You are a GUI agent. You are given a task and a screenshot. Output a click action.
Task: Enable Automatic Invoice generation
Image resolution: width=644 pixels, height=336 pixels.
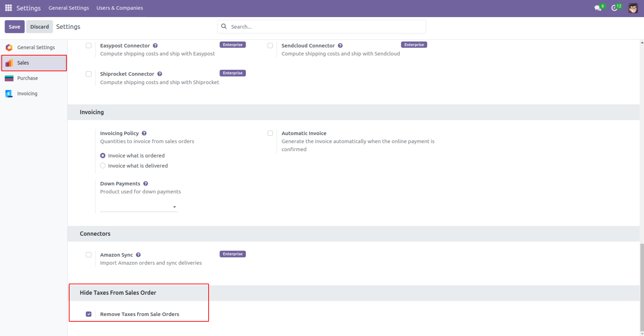coord(270,133)
